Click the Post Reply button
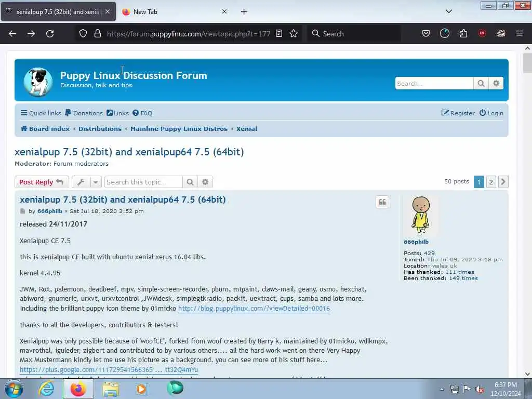Image resolution: width=532 pixels, height=399 pixels. point(42,182)
